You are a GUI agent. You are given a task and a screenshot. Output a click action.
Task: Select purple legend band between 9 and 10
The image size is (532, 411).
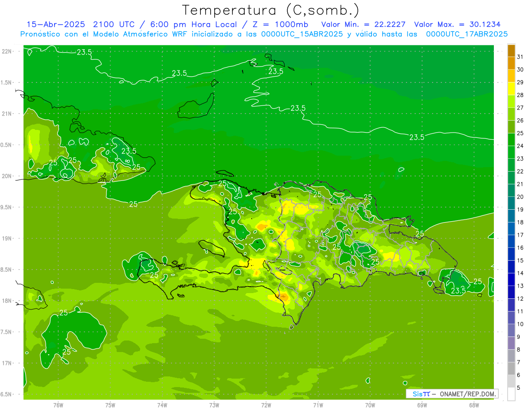(x=511, y=330)
